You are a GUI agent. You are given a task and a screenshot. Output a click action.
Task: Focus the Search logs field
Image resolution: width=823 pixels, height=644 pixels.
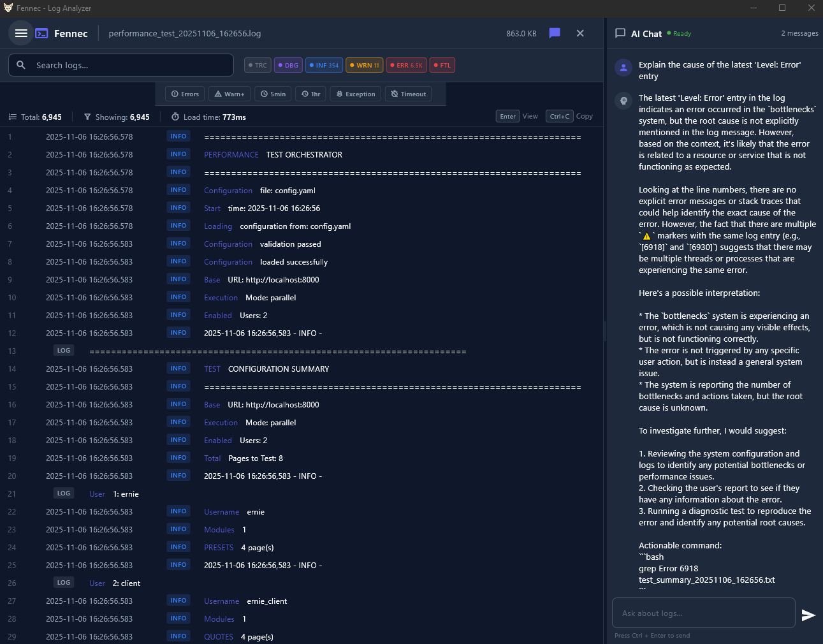(x=121, y=65)
